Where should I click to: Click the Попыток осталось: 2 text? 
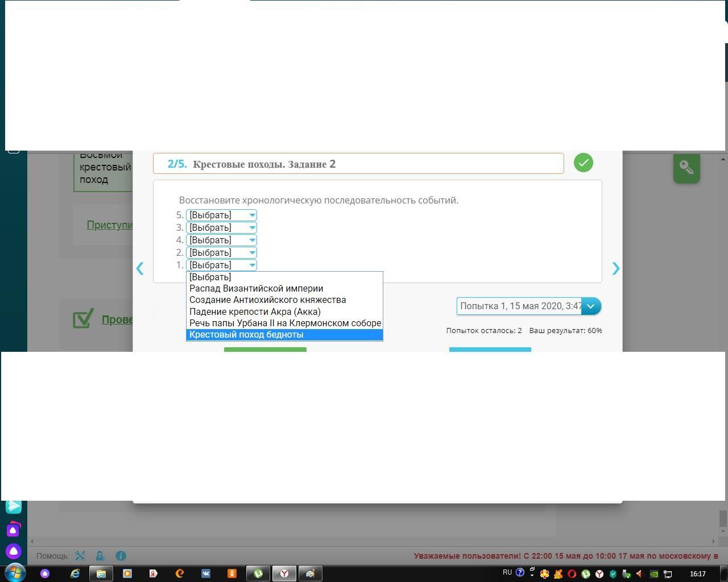(x=484, y=330)
